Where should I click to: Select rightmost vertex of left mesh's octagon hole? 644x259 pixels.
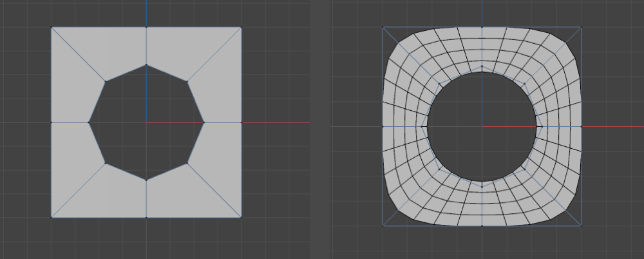click(x=204, y=122)
